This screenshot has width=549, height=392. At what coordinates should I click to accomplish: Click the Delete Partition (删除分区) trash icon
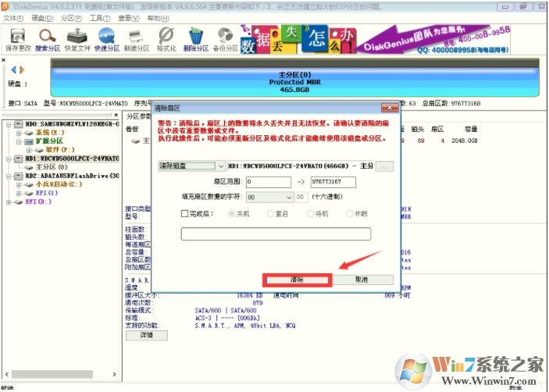[x=196, y=40]
